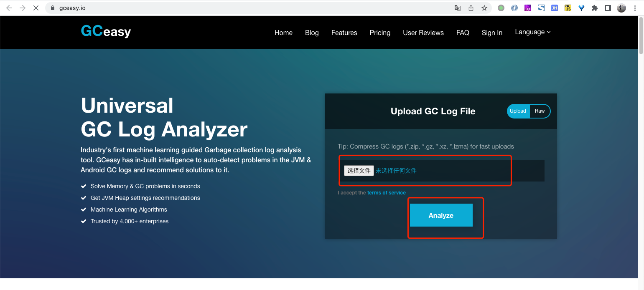
Task: Click 'Get JVM Heap settings recommendations' text
Action: click(x=145, y=198)
